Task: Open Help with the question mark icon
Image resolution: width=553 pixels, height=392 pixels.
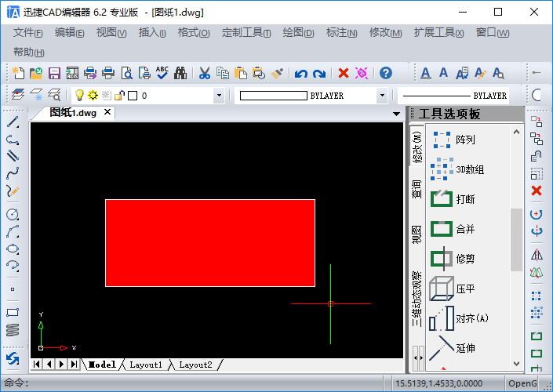Action: 386,73
